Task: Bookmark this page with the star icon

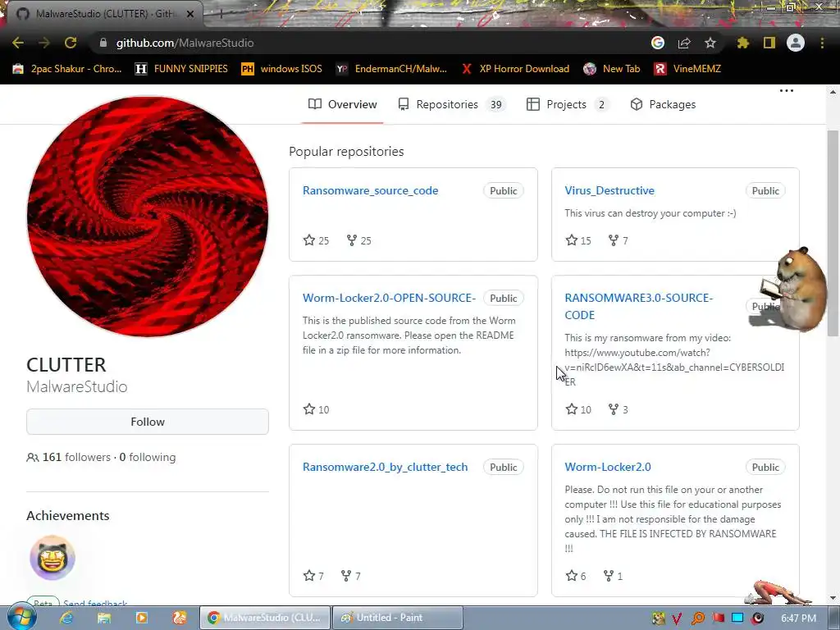Action: (710, 43)
